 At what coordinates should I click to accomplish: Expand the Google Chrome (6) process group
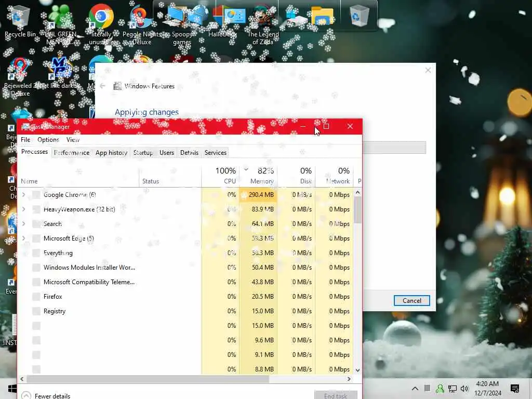[24, 195]
